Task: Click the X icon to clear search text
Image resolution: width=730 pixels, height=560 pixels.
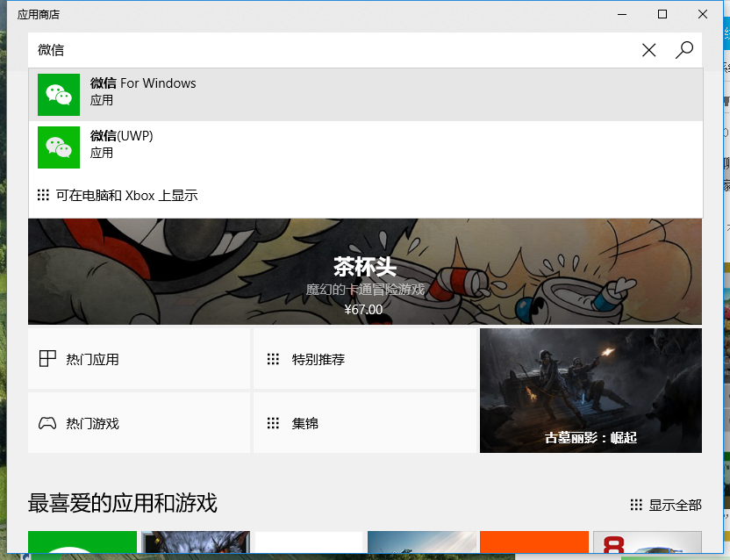Action: pyautogui.click(x=648, y=50)
